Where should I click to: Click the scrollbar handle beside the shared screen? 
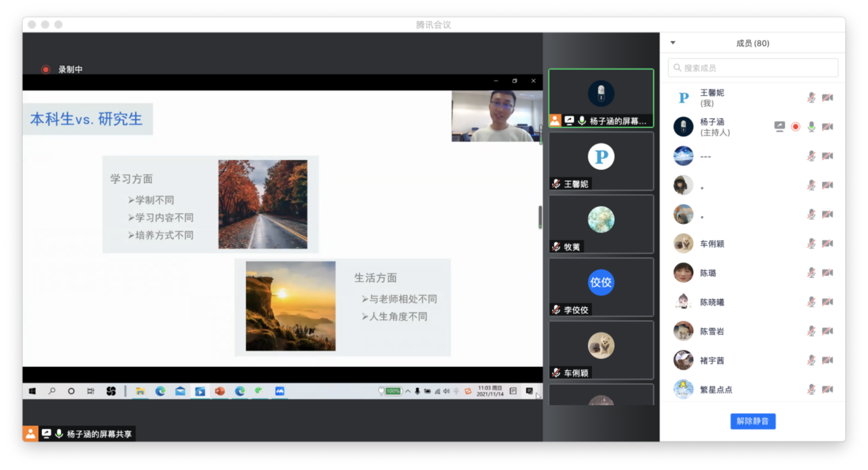540,217
